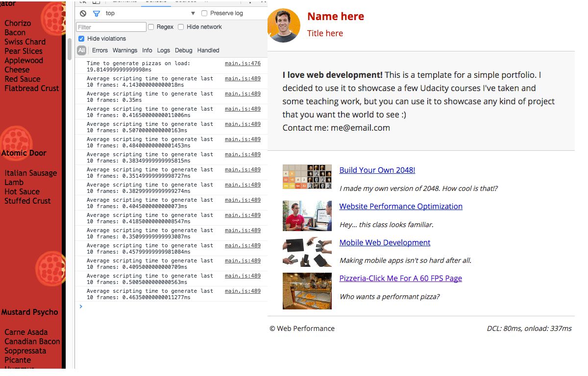Click the 'Carne Asada' ingredient
The height and width of the screenshot is (376, 588).
coord(26,332)
